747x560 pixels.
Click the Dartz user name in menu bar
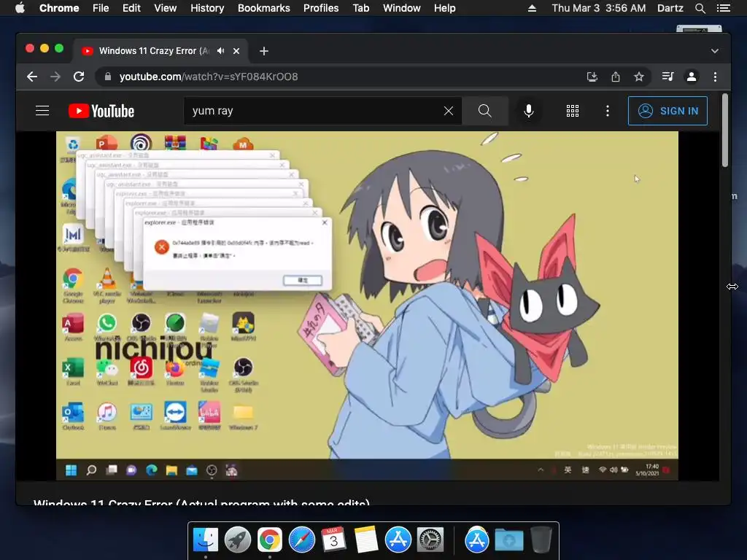click(670, 8)
